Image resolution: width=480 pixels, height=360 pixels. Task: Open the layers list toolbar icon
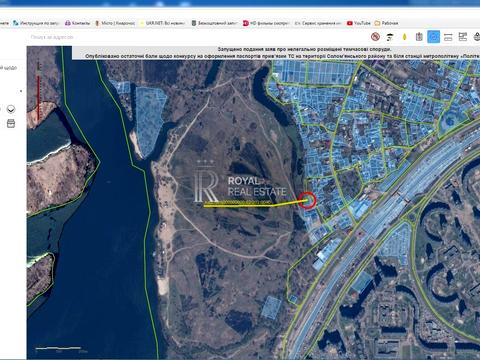pyautogui.click(x=463, y=37)
